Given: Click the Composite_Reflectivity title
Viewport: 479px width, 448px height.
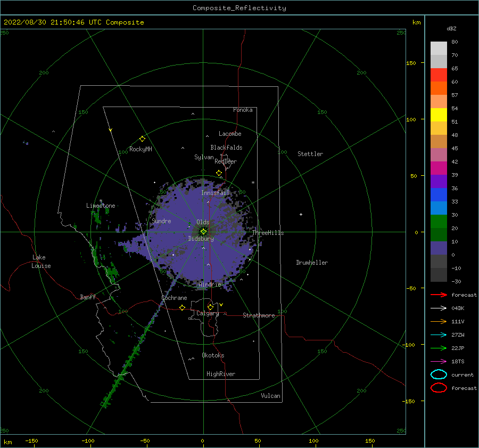Looking at the screenshot, I should click(239, 8).
